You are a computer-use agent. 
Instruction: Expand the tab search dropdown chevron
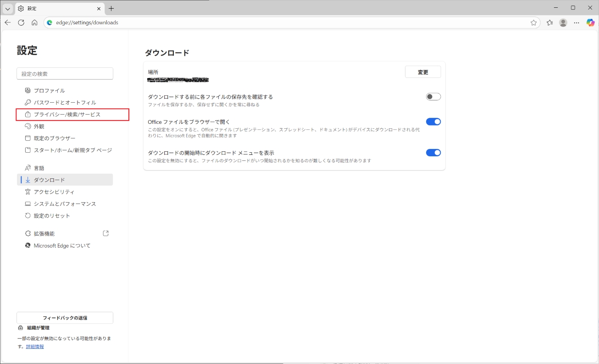pyautogui.click(x=8, y=8)
